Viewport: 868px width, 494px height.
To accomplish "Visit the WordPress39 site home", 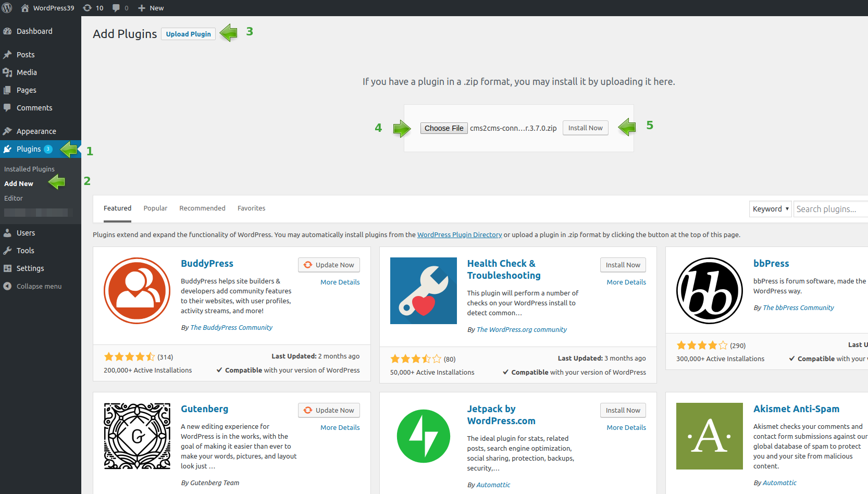I will 47,8.
